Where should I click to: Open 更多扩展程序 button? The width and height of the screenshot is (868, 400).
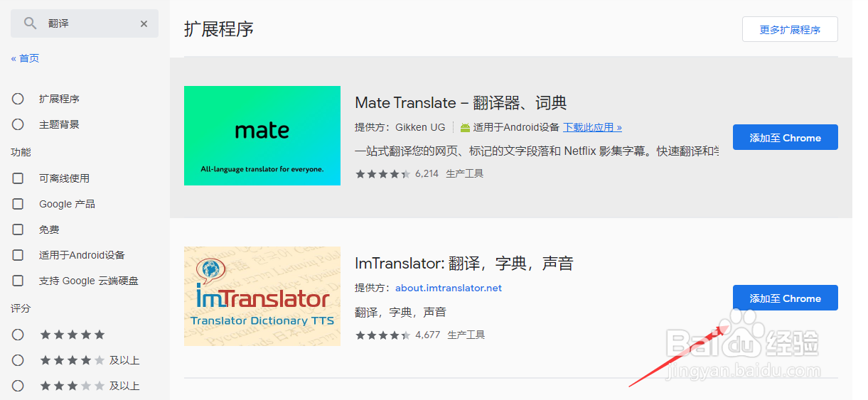[790, 30]
